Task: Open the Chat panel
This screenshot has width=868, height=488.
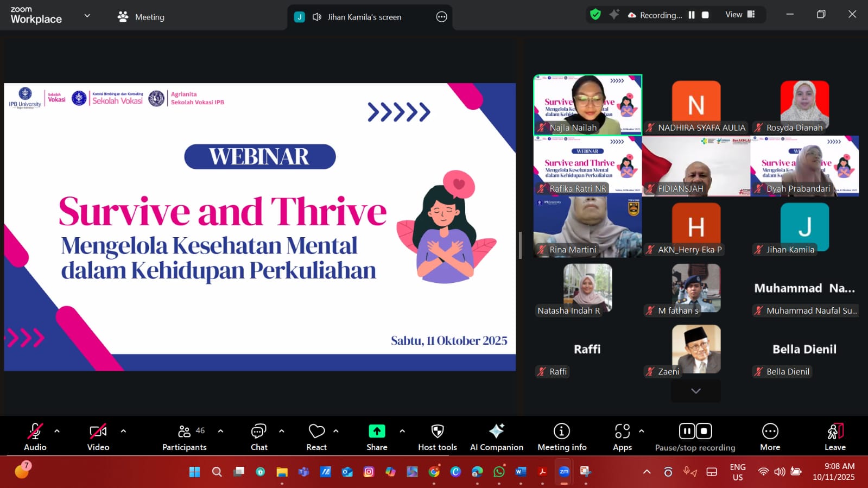Action: [259, 437]
